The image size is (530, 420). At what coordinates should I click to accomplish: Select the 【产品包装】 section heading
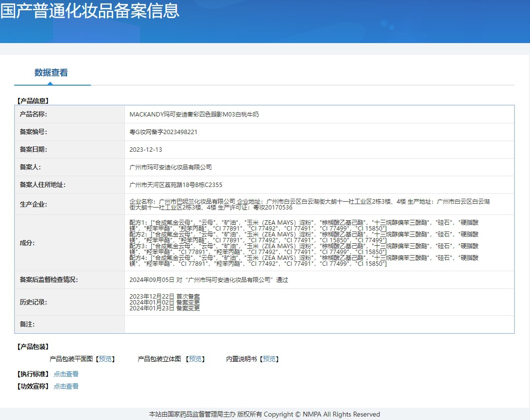[x=33, y=347]
